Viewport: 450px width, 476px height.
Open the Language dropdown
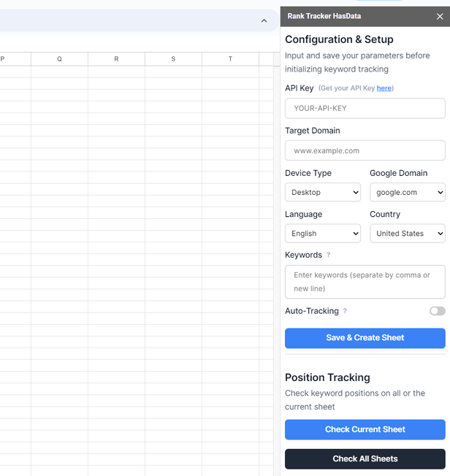[323, 234]
